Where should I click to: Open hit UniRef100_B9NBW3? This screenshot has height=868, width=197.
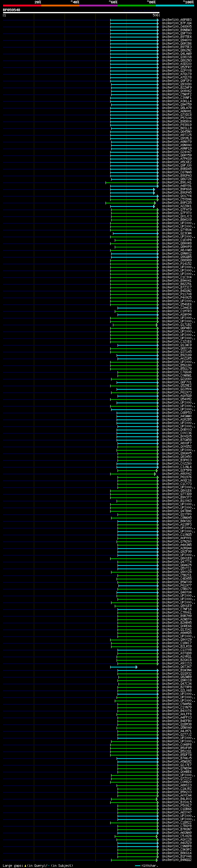177,30
